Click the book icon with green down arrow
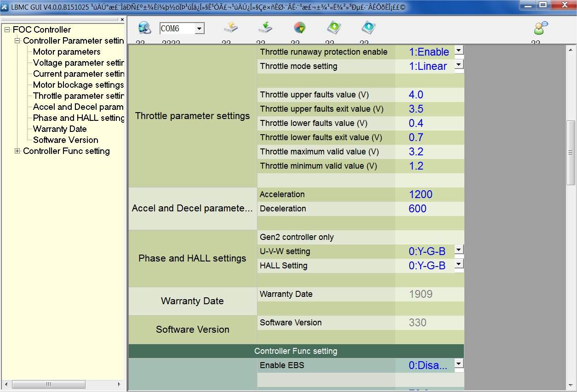Image resolution: width=577 pixels, height=392 pixels. (x=333, y=28)
